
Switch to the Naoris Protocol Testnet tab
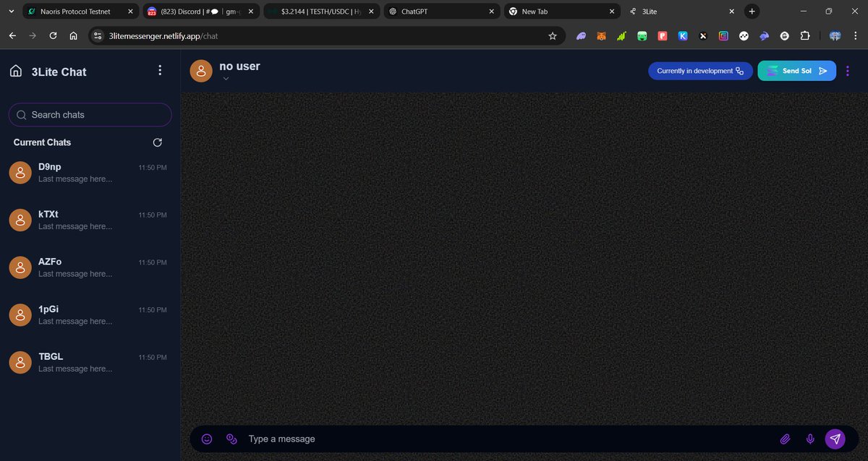(80, 12)
